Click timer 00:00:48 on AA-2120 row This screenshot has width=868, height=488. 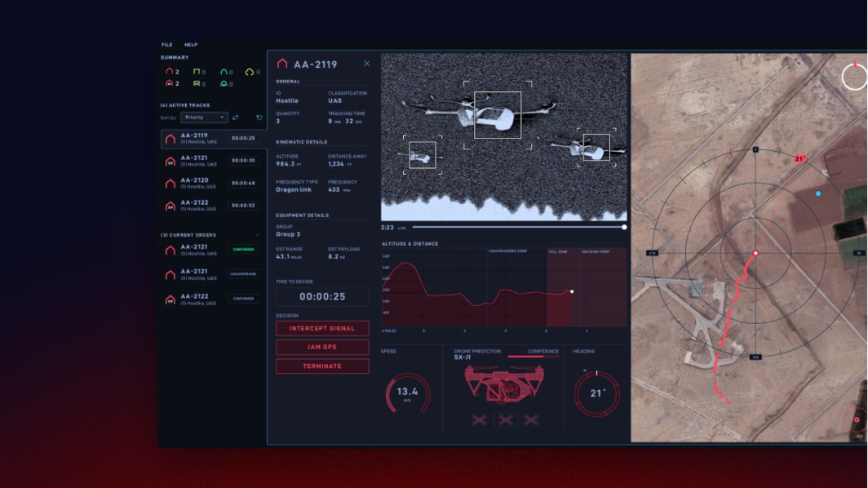click(243, 184)
